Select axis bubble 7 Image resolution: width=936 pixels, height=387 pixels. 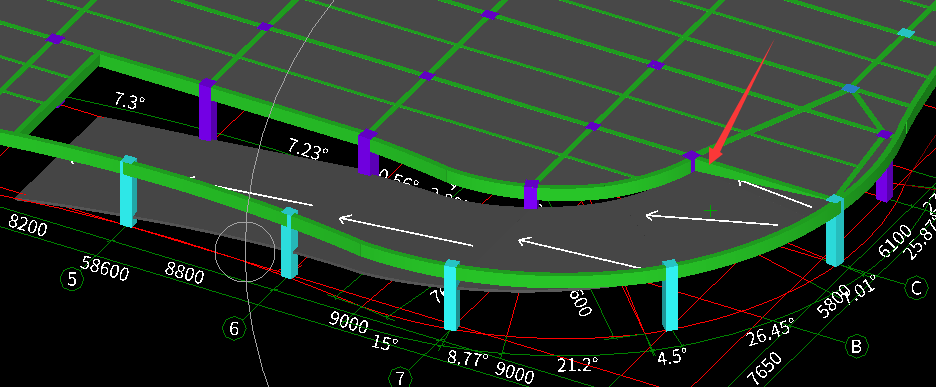click(400, 377)
